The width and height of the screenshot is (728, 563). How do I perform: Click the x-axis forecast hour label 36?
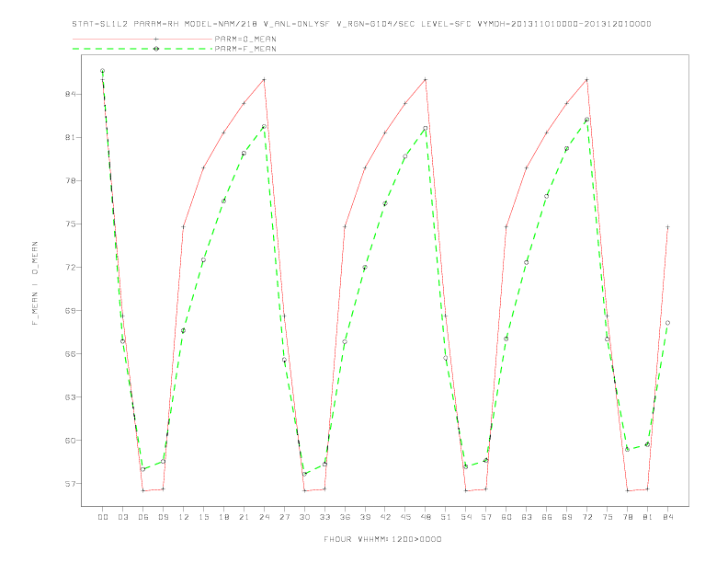click(345, 517)
